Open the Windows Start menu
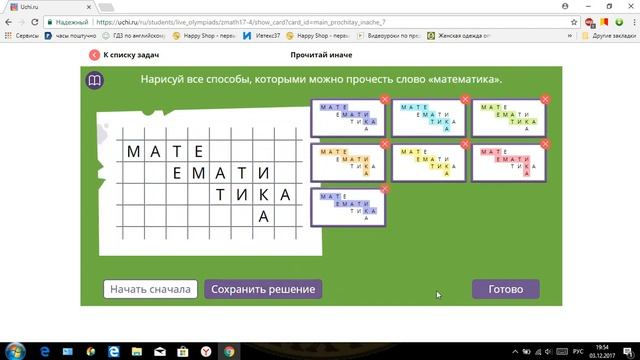This screenshot has width=640, height=360. [x=15, y=351]
